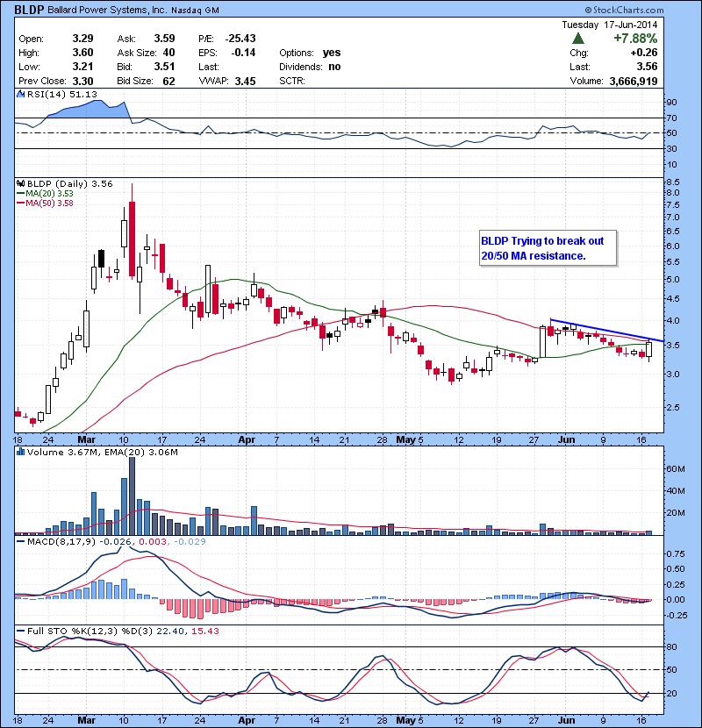
Task: Click the VWAP value 3.45
Action: click(x=246, y=82)
